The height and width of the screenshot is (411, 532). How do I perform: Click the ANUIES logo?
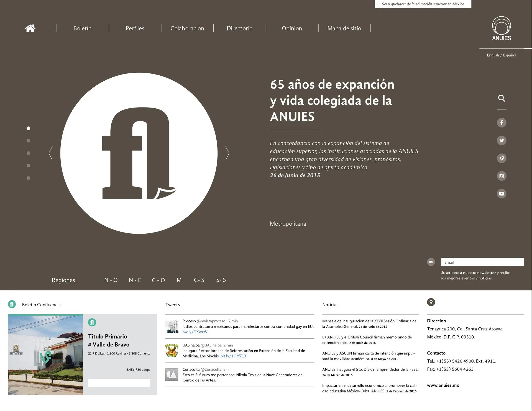coord(502,29)
